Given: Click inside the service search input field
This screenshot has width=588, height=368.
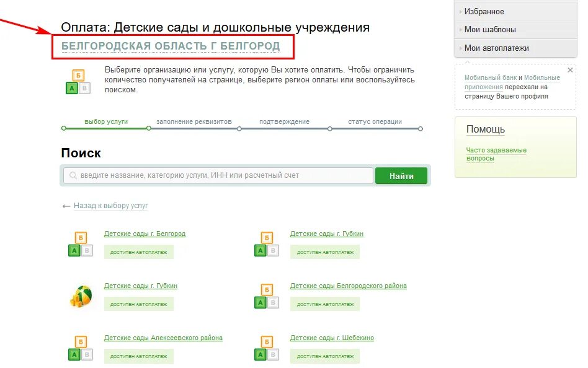Looking at the screenshot, I should click(x=217, y=175).
